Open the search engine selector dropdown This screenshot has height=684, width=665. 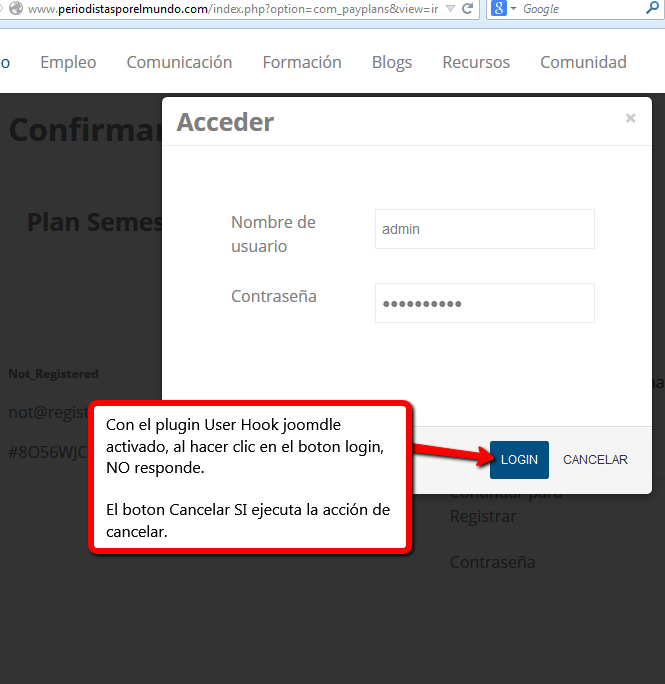point(513,9)
